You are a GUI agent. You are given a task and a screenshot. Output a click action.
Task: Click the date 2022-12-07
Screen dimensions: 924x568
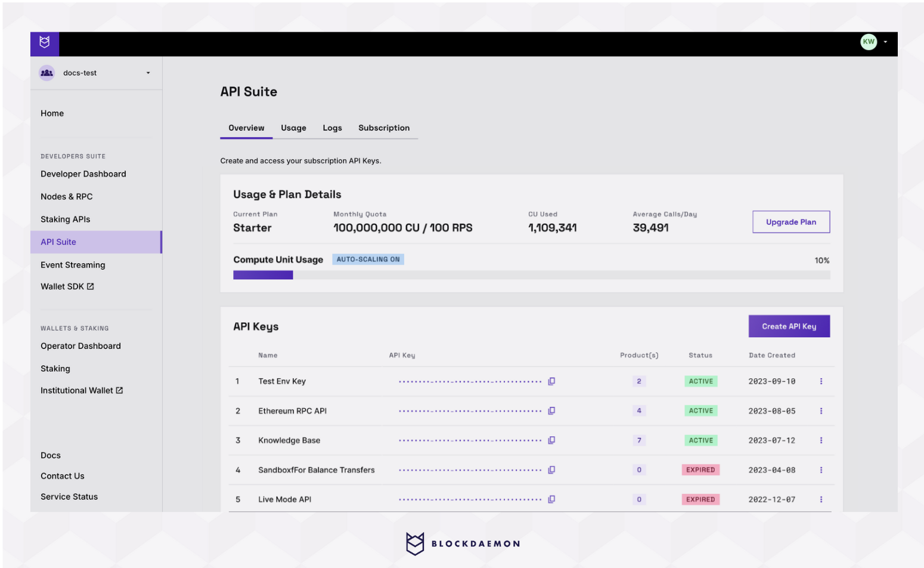coord(771,499)
